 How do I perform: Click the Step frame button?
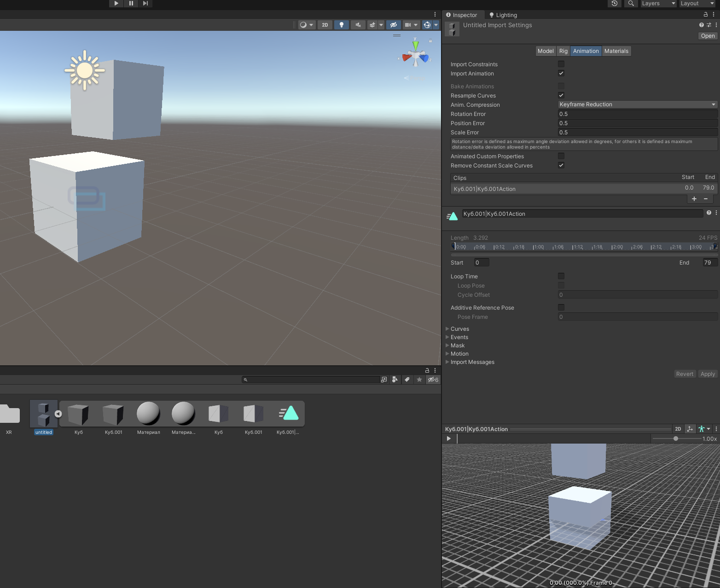145,3
